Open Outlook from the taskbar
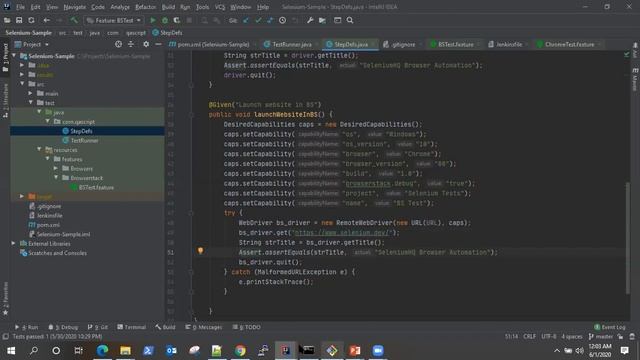The image size is (640, 360). [171, 350]
